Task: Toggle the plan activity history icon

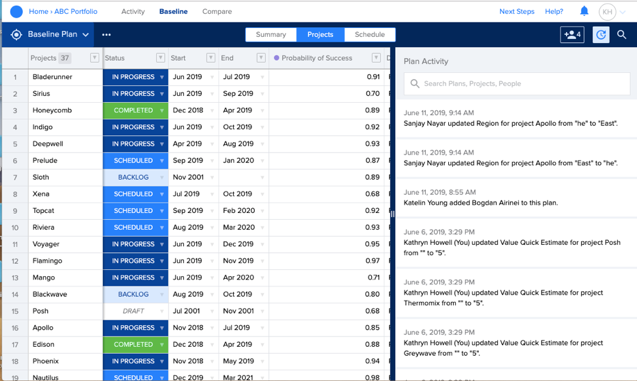Action: [601, 35]
